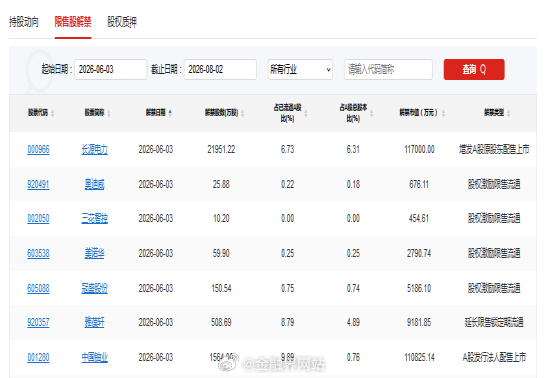Select market value 2790.74
The height and width of the screenshot is (378, 547).
pyautogui.click(x=419, y=253)
